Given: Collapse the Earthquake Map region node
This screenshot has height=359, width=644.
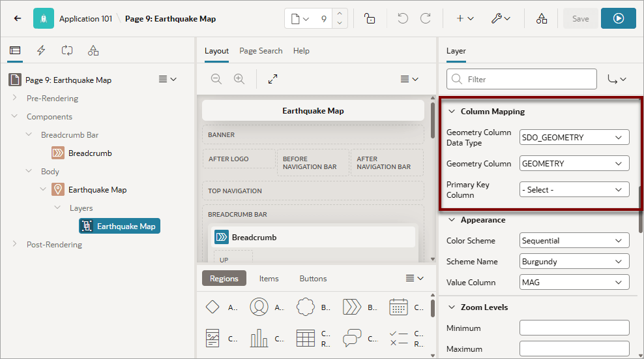Looking at the screenshot, I should pyautogui.click(x=43, y=189).
